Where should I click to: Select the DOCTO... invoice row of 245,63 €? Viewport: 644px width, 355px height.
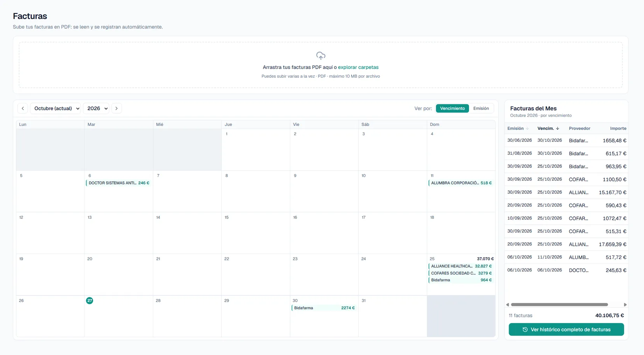(x=566, y=270)
